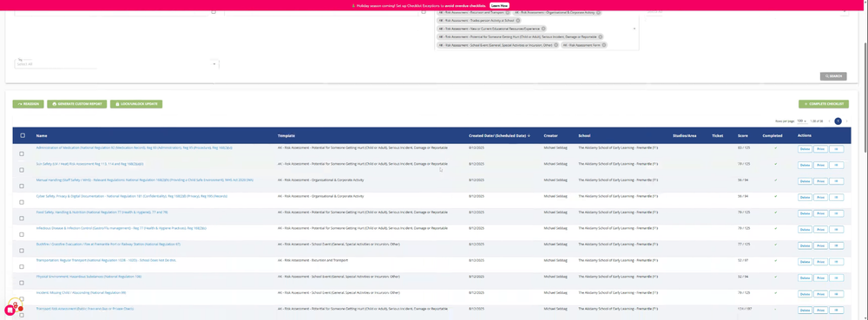The width and height of the screenshot is (868, 320).
Task: Tick checkbox for Cyber Safety row
Action: [22, 202]
